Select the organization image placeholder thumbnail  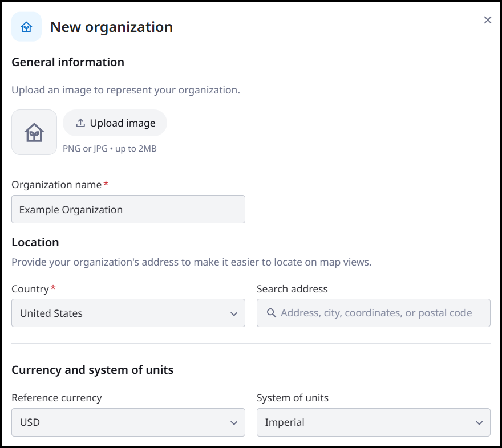pyautogui.click(x=34, y=132)
